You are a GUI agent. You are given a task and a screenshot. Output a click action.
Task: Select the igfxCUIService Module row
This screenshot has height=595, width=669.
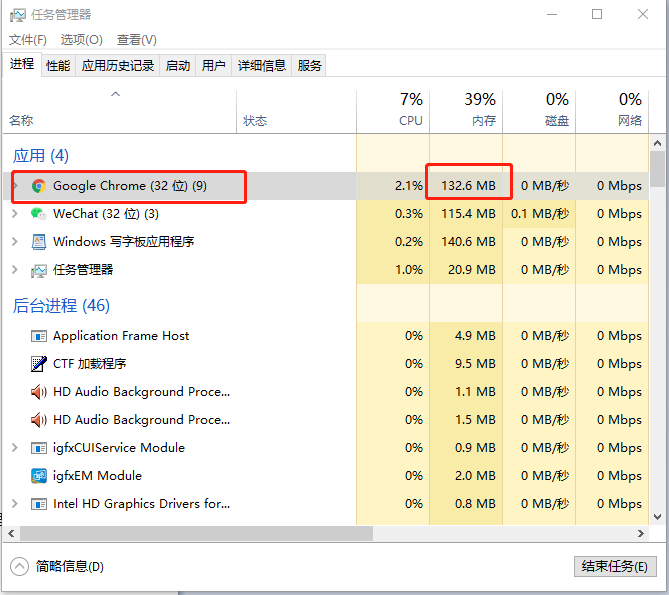point(326,448)
